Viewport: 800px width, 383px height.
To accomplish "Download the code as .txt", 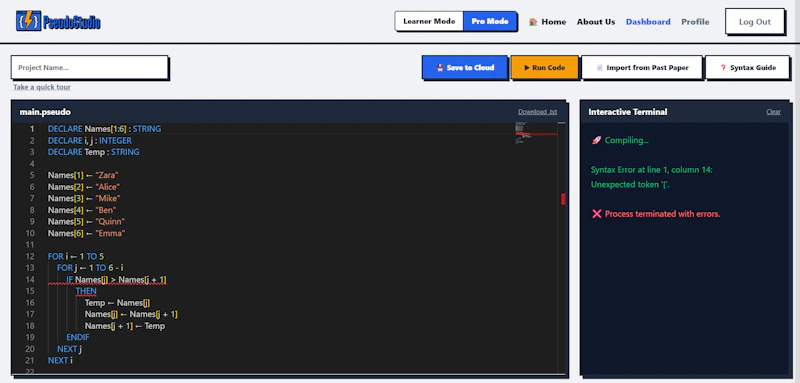I will pos(537,112).
